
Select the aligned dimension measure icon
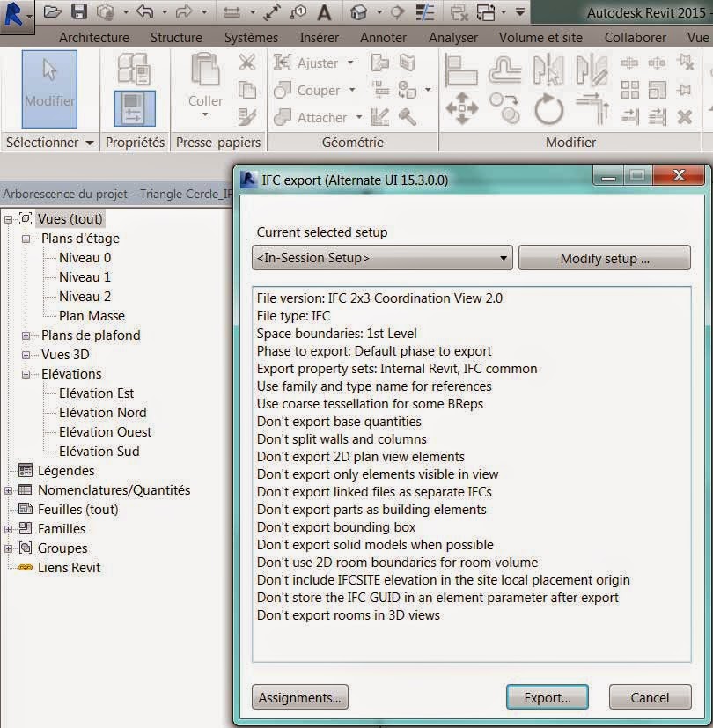click(x=272, y=12)
